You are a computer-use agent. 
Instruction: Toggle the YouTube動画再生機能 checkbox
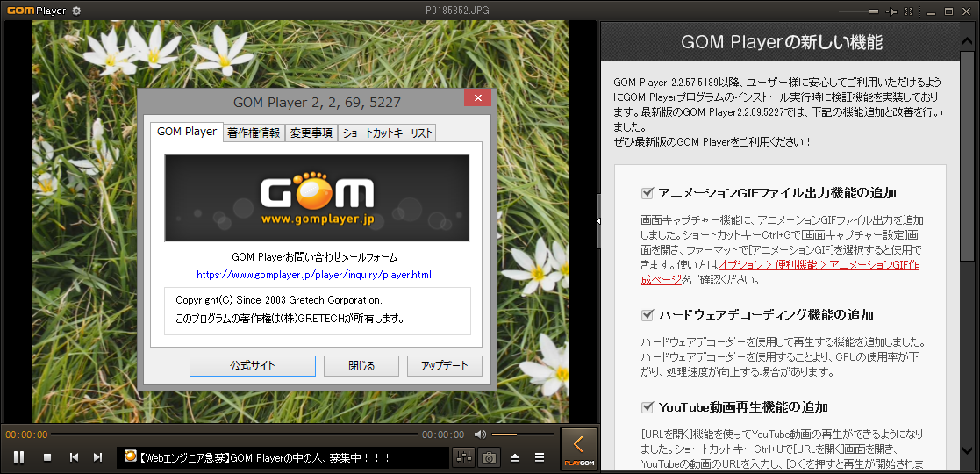(x=647, y=407)
